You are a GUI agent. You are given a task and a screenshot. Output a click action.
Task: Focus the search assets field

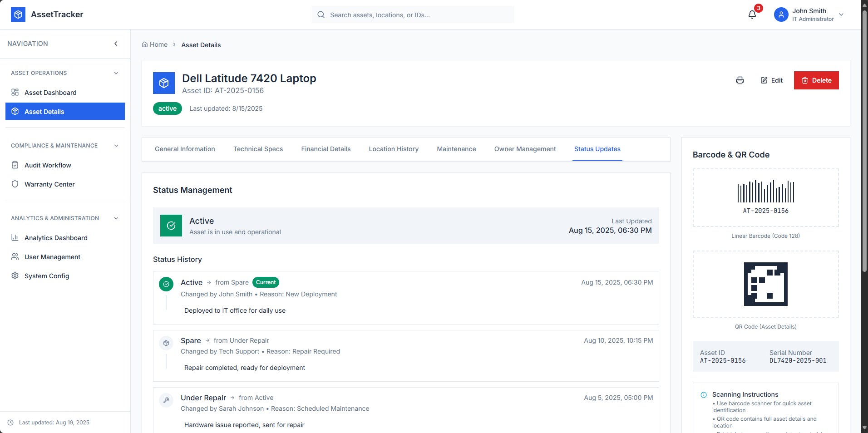[x=413, y=15]
